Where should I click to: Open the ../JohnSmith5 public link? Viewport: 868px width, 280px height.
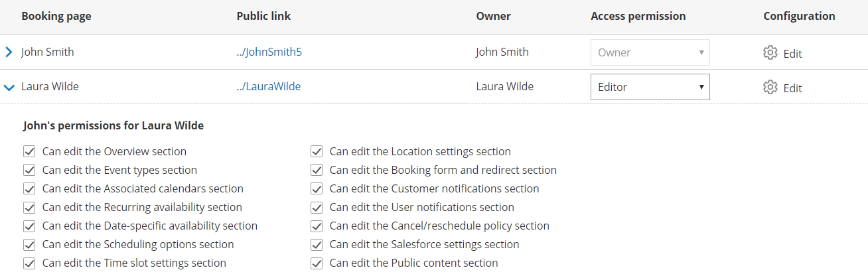(269, 52)
